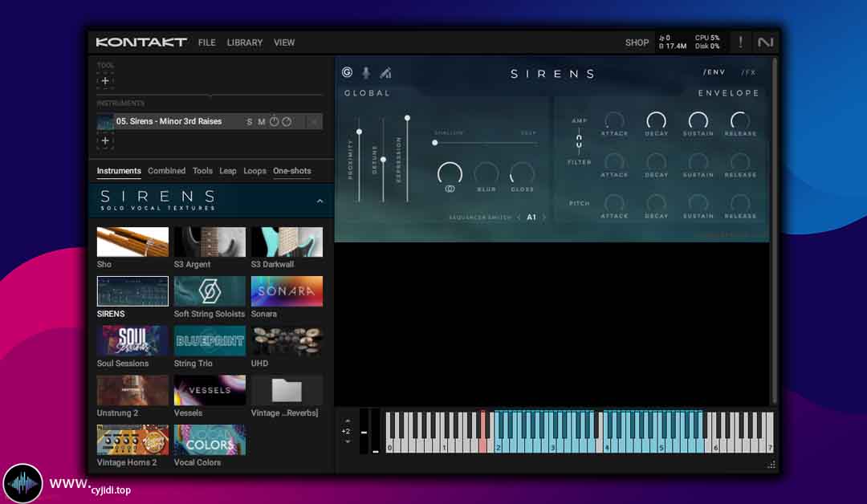The height and width of the screenshot is (504, 867).
Task: Click the Filter Release knob
Action: tap(740, 161)
